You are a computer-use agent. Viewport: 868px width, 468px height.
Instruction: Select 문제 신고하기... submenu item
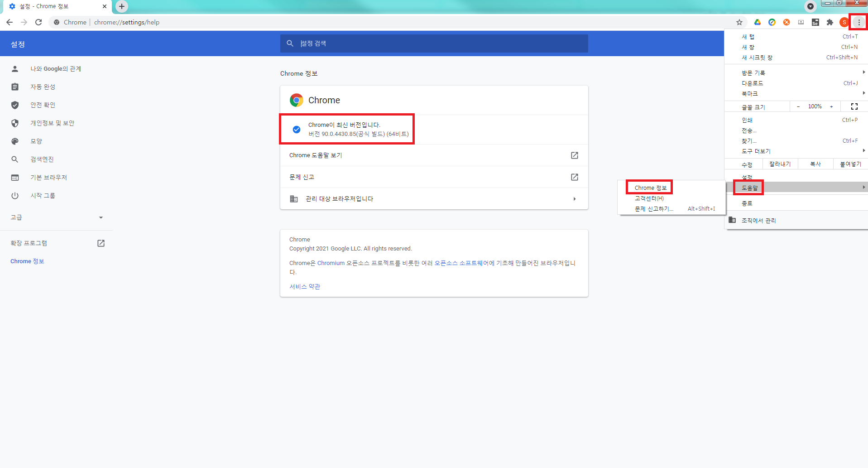pos(672,209)
